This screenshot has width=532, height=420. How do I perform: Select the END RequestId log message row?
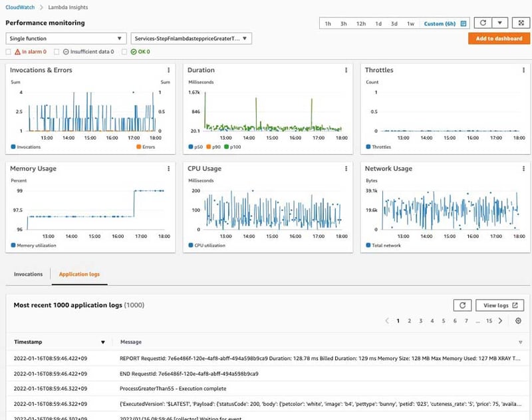(268, 374)
